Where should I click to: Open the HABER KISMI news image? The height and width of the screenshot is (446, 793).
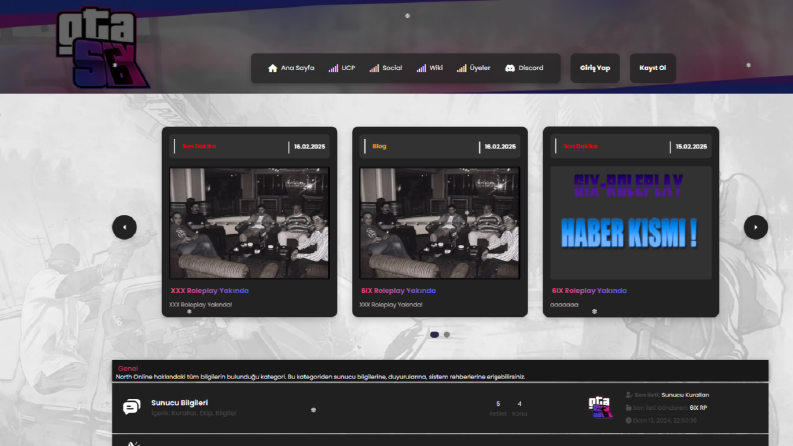point(631,223)
